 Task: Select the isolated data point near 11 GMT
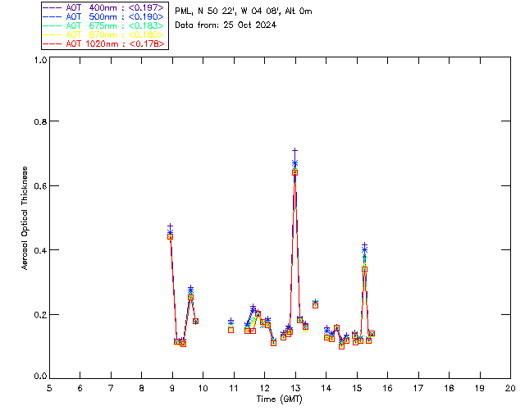point(231,322)
